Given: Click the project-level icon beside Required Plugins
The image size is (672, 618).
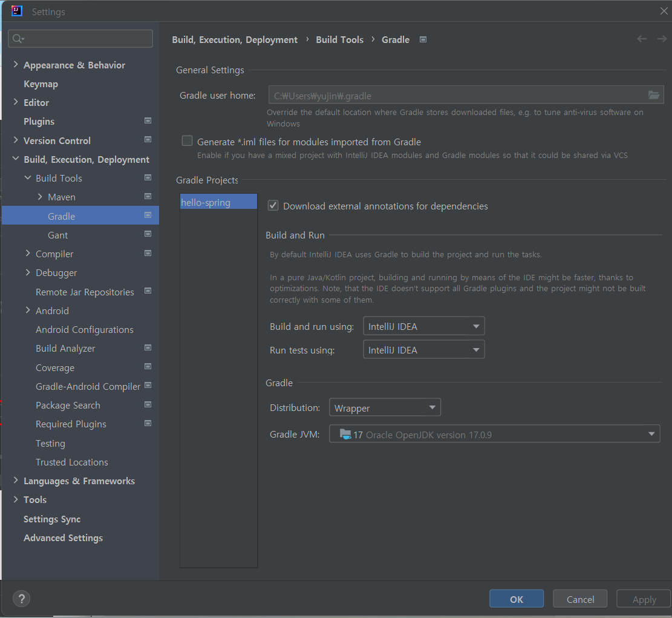Looking at the screenshot, I should point(148,424).
